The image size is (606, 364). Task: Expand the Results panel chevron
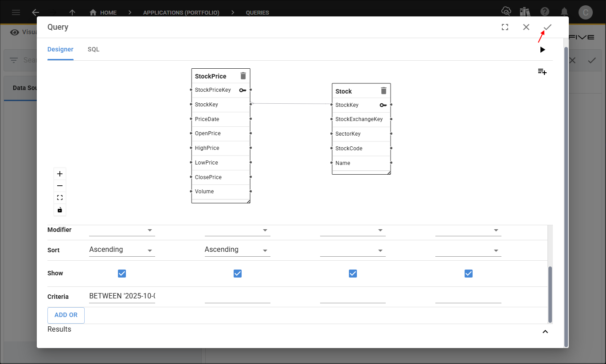click(x=545, y=331)
